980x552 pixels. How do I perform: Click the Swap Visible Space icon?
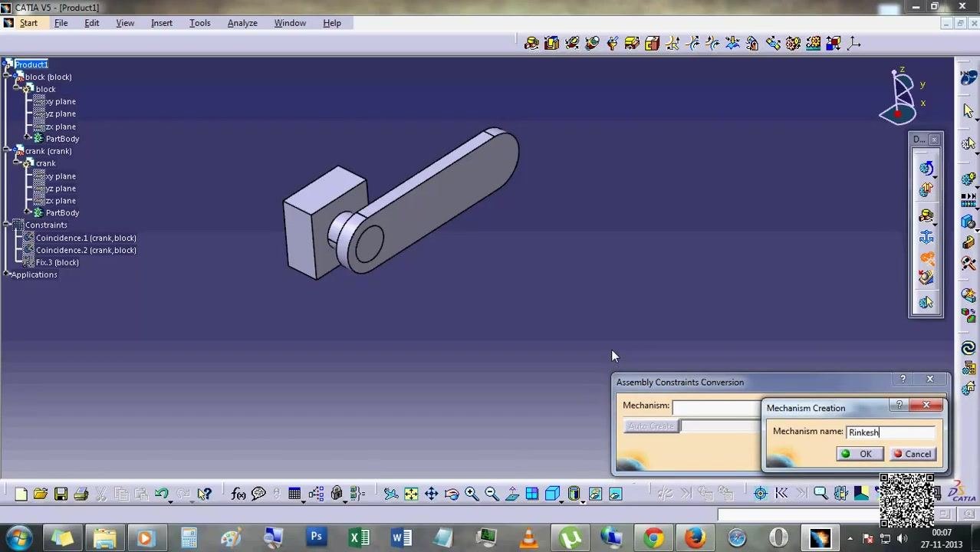tap(615, 495)
